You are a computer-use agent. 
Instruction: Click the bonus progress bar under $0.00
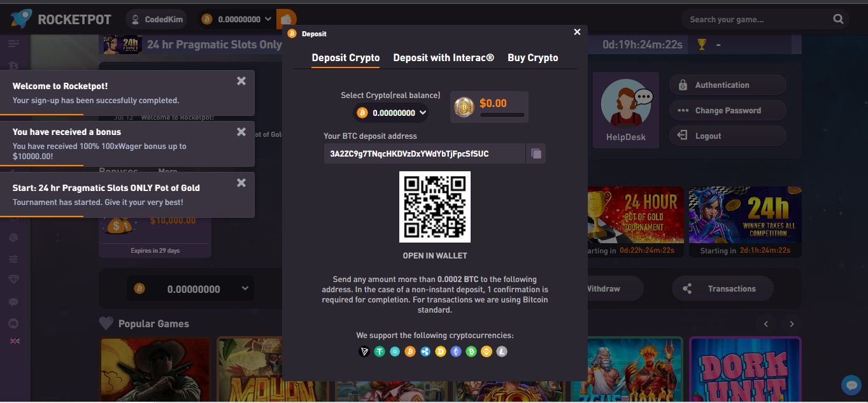click(502, 115)
